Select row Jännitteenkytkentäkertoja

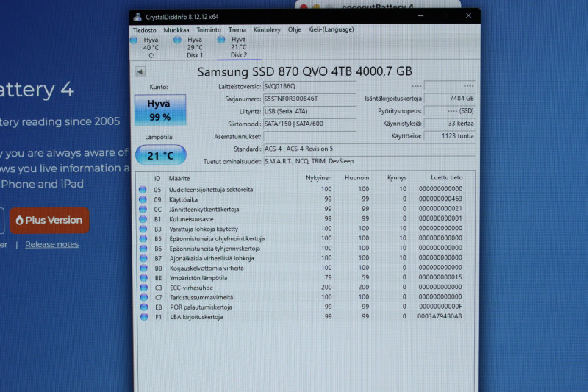[301, 209]
